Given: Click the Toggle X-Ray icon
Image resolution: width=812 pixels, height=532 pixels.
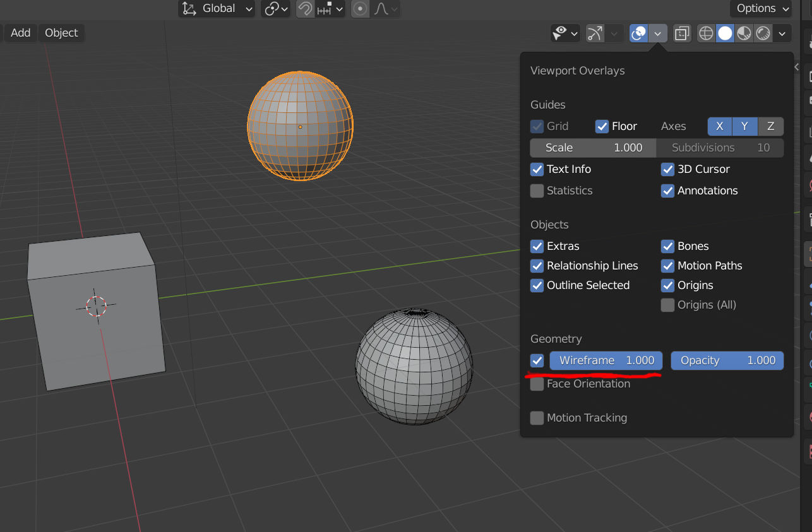Looking at the screenshot, I should coord(681,33).
